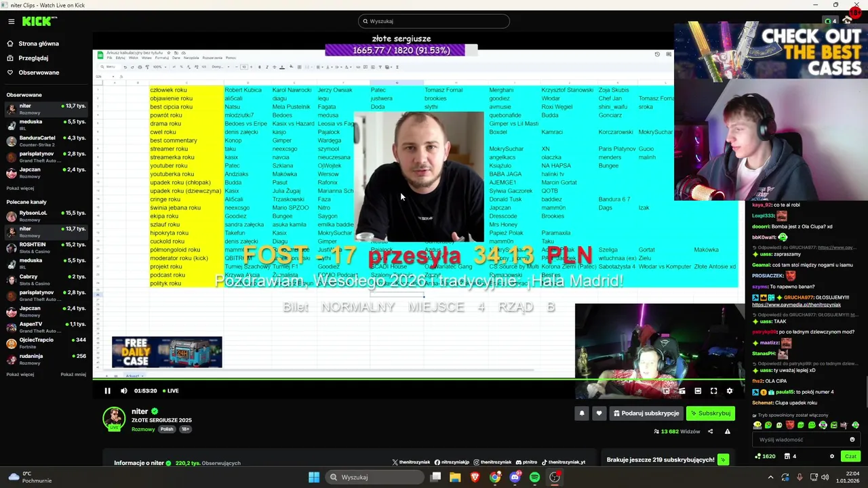
Task: Collapse recommended channels with Pokaż mniej
Action: pyautogui.click(x=73, y=374)
